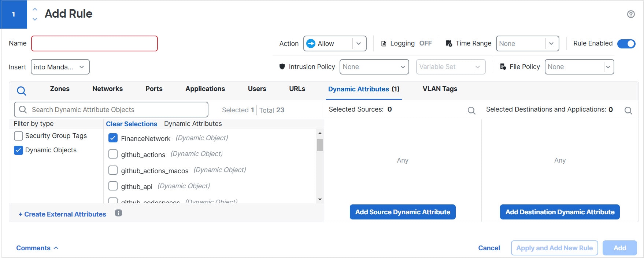Switch to the Users tab
Image resolution: width=644 pixels, height=258 pixels.
click(x=257, y=89)
